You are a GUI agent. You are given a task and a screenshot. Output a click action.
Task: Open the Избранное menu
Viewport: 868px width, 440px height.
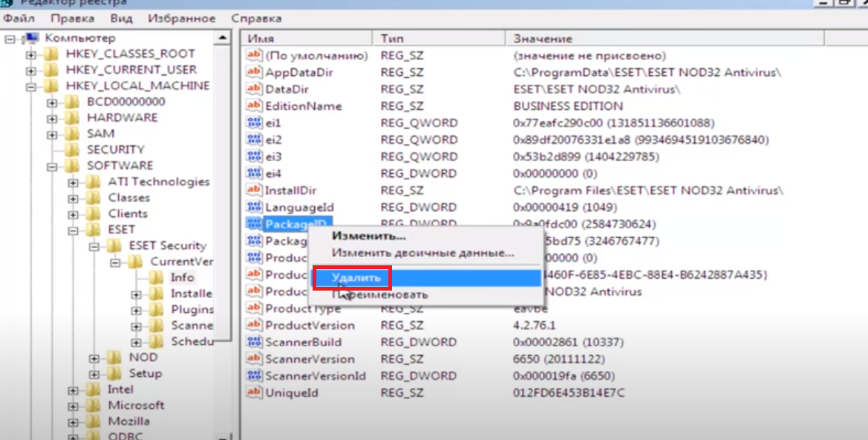point(182,19)
